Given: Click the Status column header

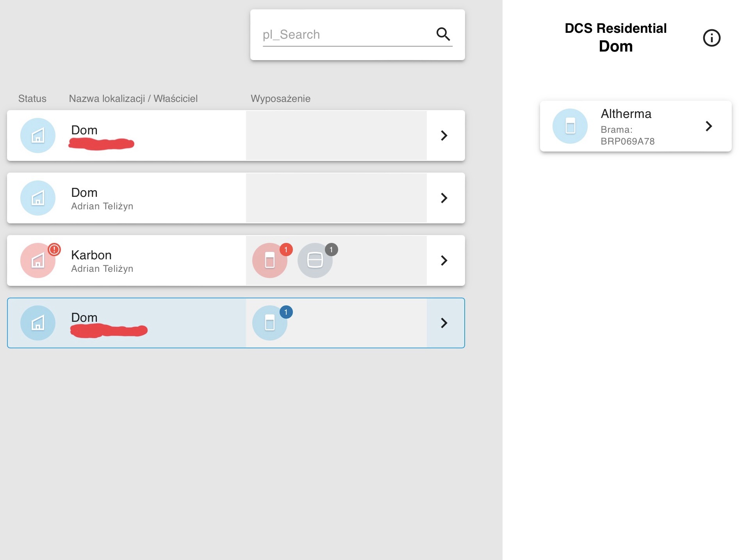Looking at the screenshot, I should [x=32, y=98].
